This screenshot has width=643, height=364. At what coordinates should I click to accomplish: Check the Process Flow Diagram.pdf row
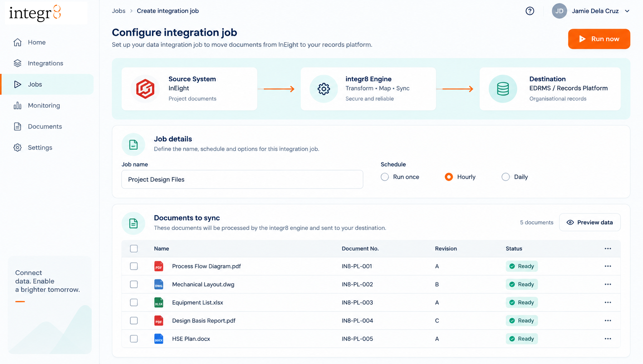[134, 266]
